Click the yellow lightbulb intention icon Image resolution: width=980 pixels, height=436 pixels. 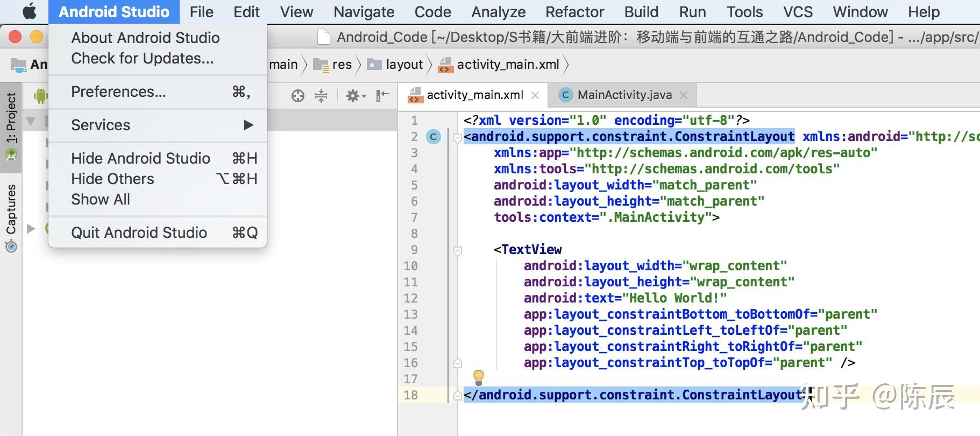click(x=479, y=377)
